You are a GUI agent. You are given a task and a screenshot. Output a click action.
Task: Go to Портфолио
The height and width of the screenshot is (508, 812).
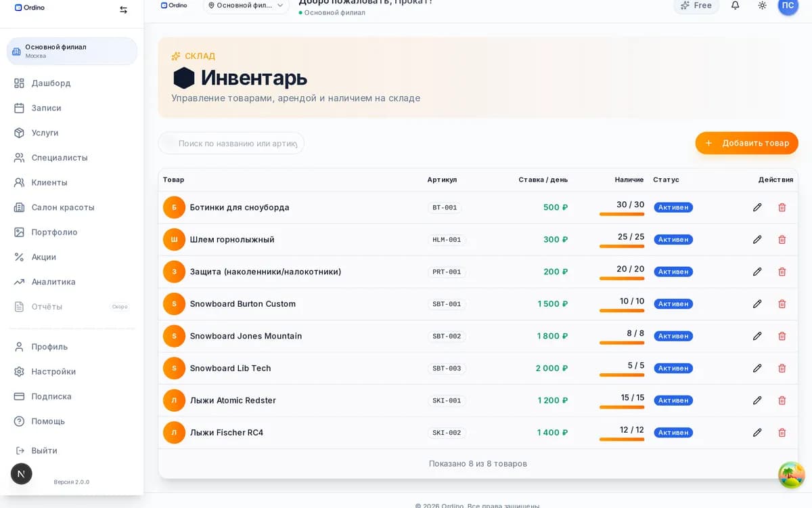pyautogui.click(x=72, y=232)
